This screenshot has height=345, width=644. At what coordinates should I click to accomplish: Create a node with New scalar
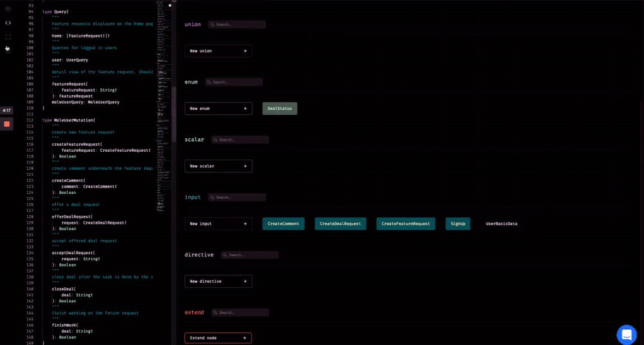(x=219, y=166)
